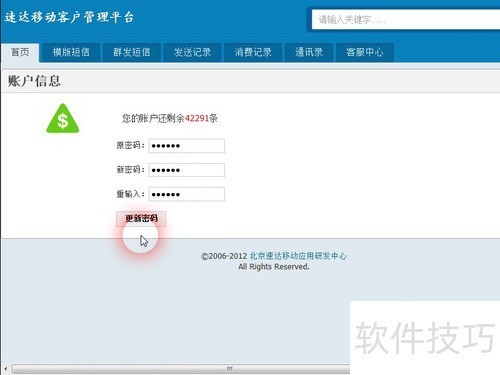
Task: Focus the 新密码 password field
Action: point(187,170)
